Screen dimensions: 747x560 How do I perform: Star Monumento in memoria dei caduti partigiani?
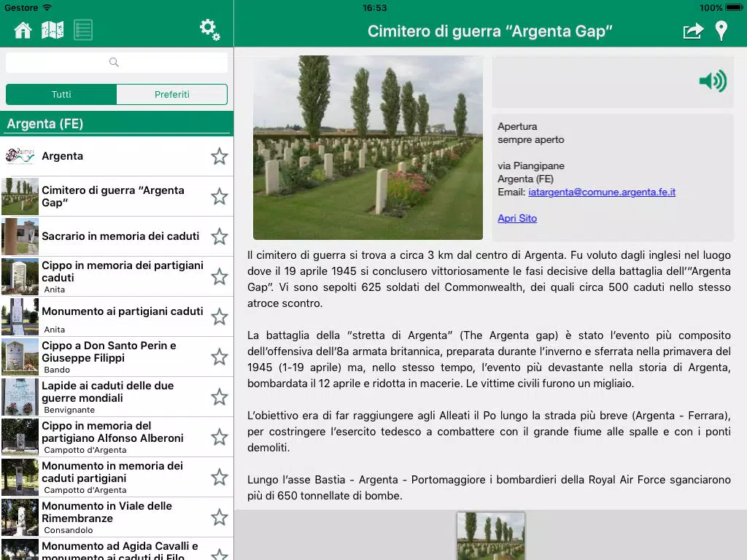[x=219, y=477]
